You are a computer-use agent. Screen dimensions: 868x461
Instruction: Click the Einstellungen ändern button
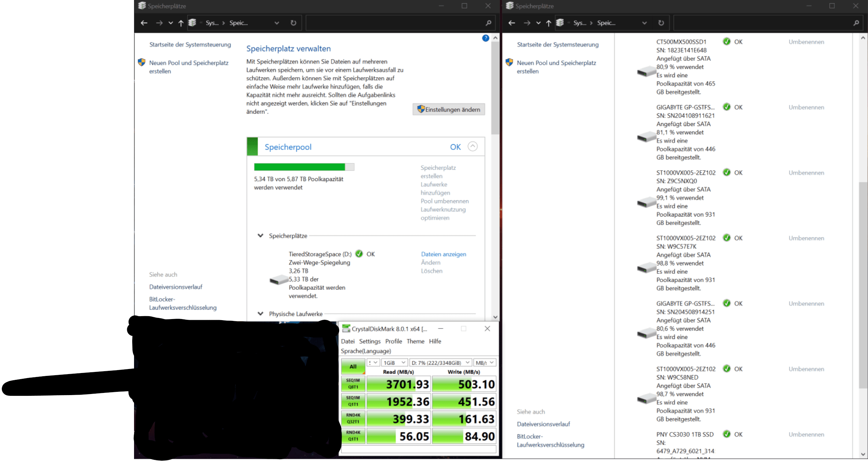pyautogui.click(x=448, y=109)
